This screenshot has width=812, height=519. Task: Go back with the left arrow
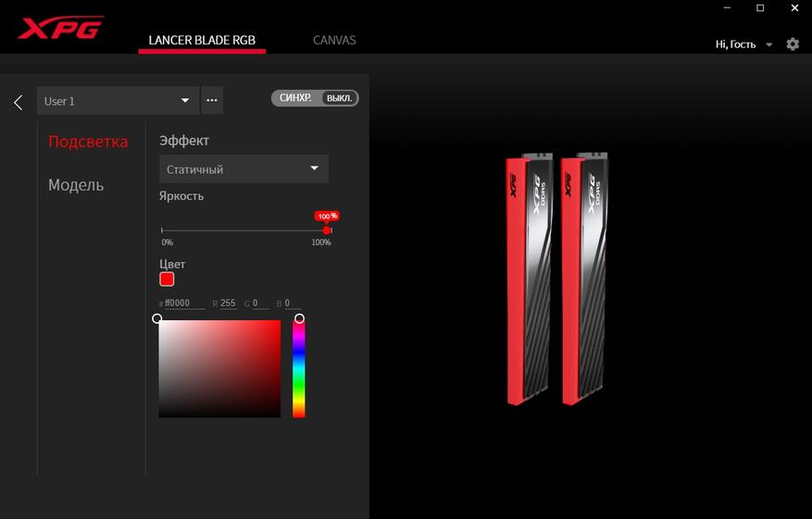click(19, 102)
